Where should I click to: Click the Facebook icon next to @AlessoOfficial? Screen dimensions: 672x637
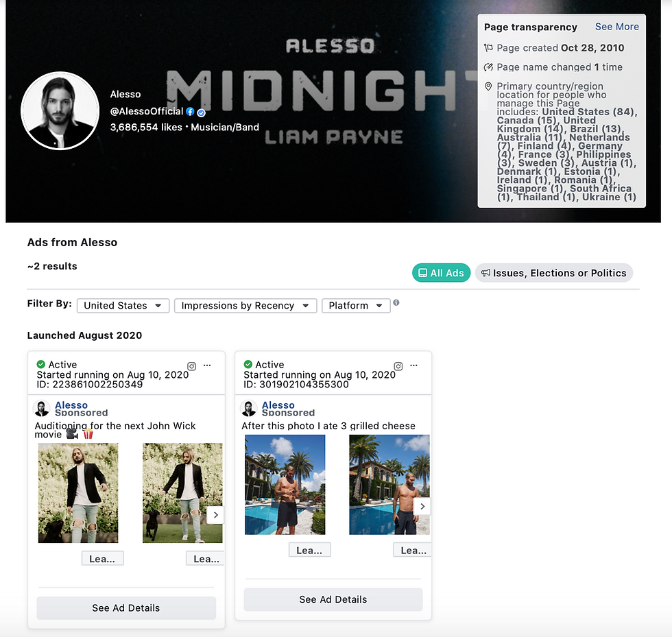190,112
